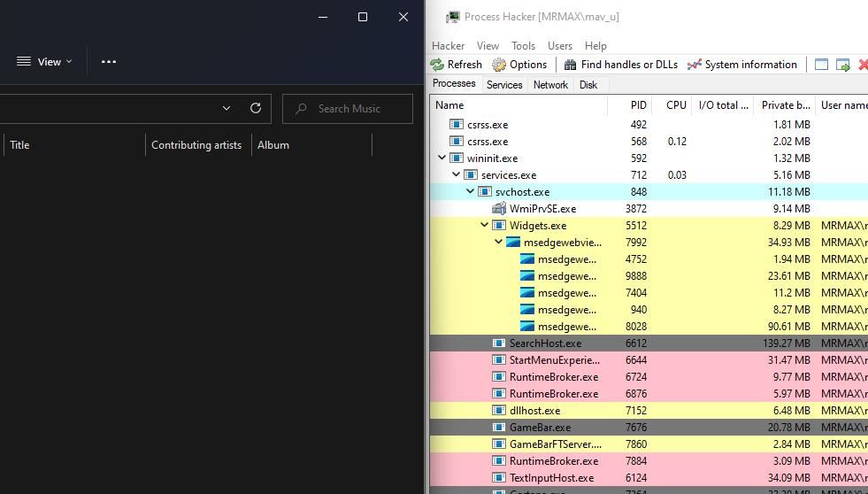This screenshot has width=868, height=494.
Task: Select the TextInputHost.exe process row
Action: tap(649, 478)
